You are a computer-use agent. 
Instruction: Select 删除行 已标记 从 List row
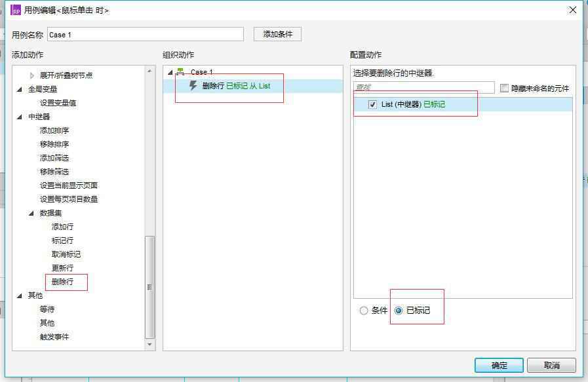tap(253, 86)
